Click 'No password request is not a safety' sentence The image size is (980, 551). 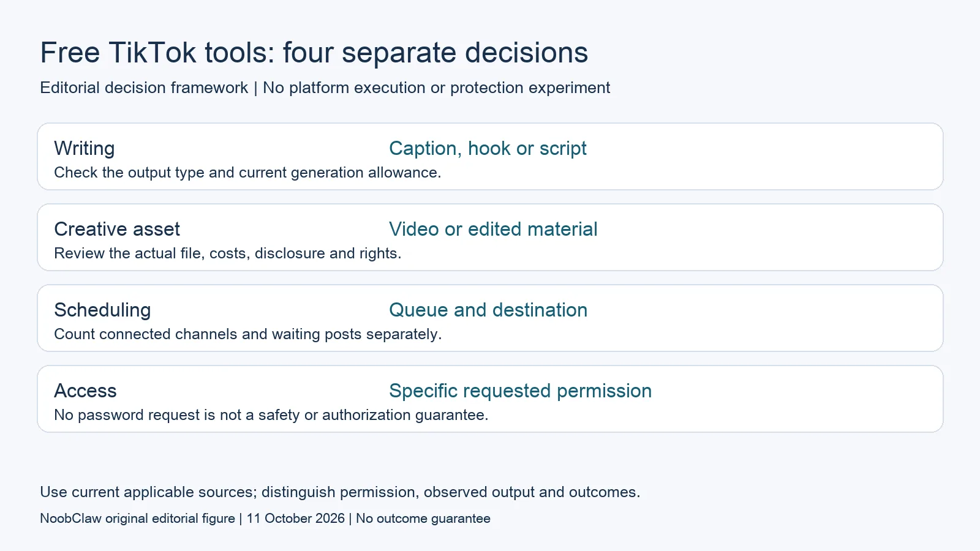[x=271, y=415]
